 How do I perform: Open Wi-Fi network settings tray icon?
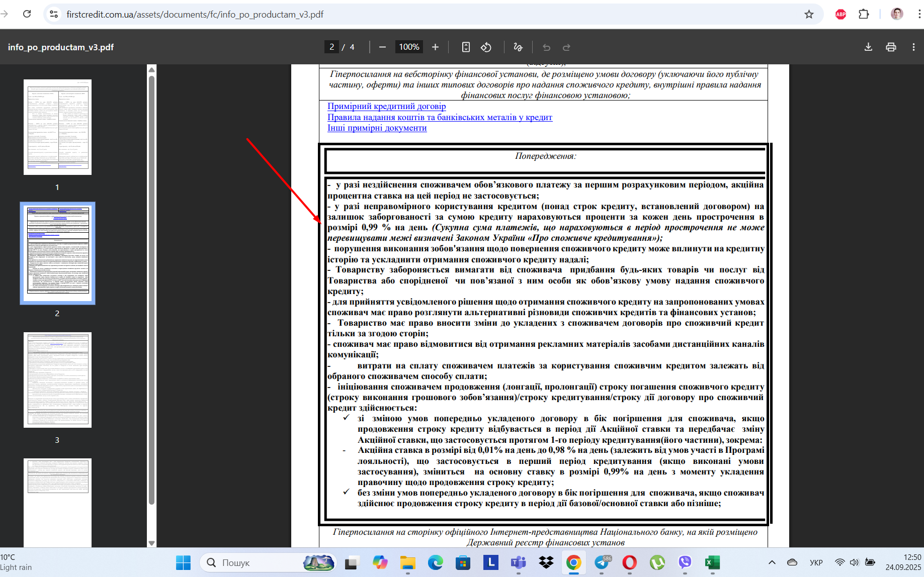[x=839, y=562]
